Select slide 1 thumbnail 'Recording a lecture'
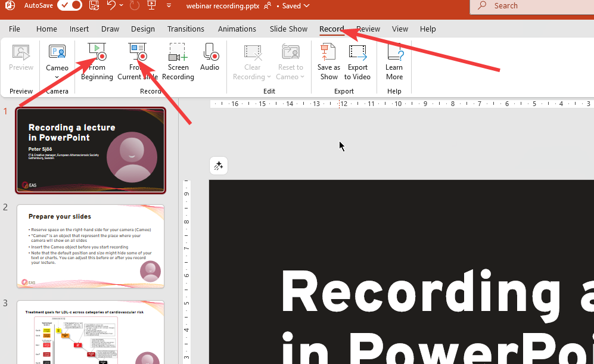The image size is (594, 364). [x=91, y=150]
